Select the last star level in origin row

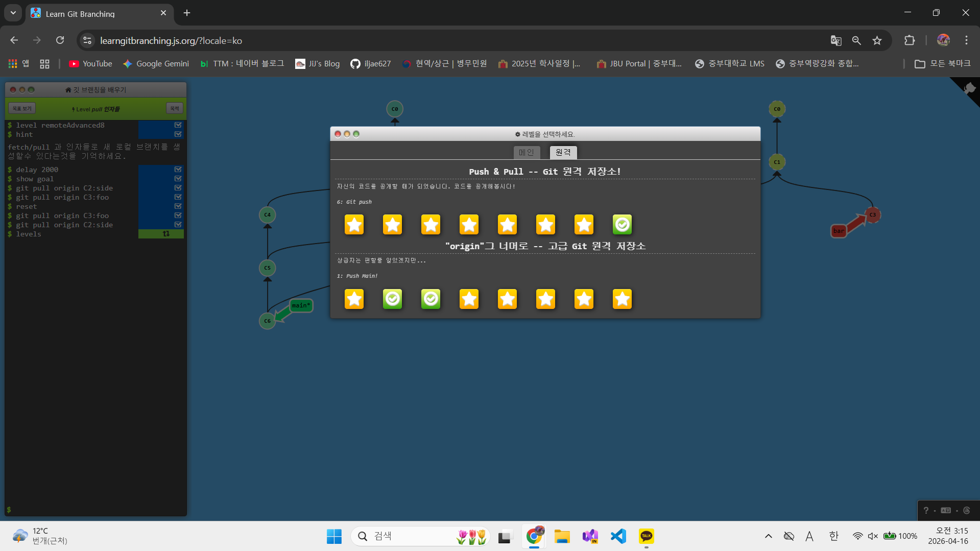click(622, 299)
